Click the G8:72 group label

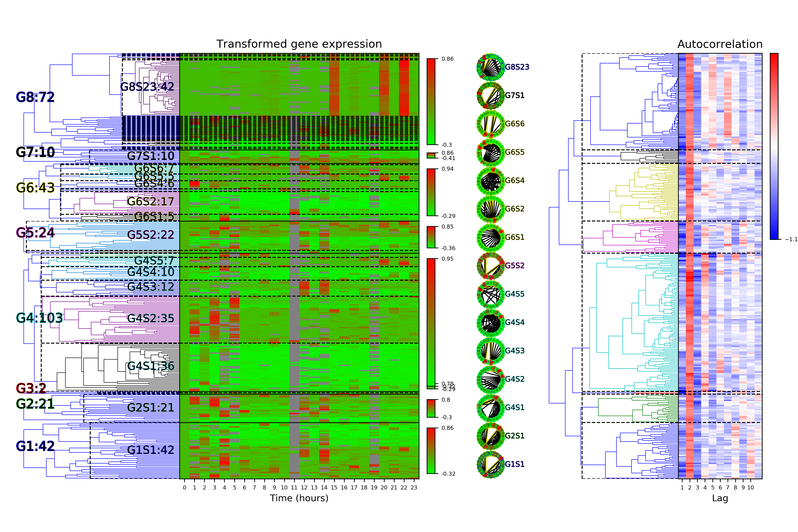click(35, 97)
